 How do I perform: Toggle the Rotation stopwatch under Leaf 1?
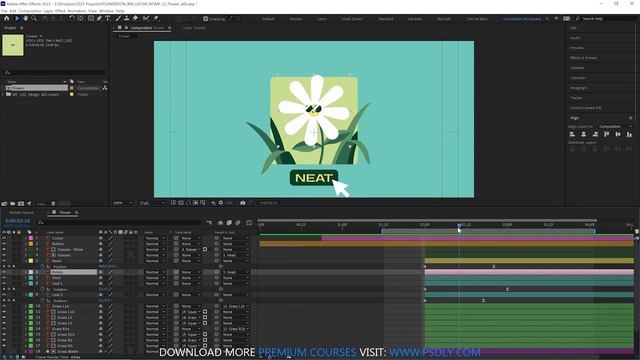(42, 289)
